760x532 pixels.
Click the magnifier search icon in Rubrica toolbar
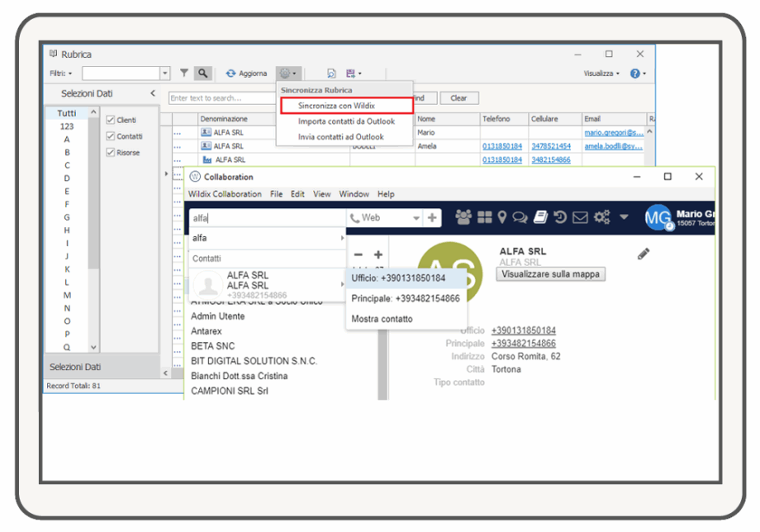tap(202, 74)
